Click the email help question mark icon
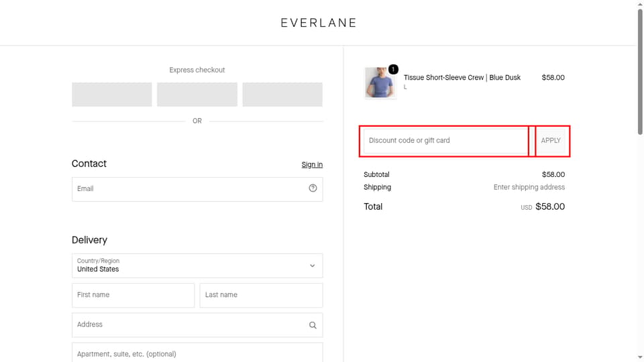644x362 pixels. (313, 188)
